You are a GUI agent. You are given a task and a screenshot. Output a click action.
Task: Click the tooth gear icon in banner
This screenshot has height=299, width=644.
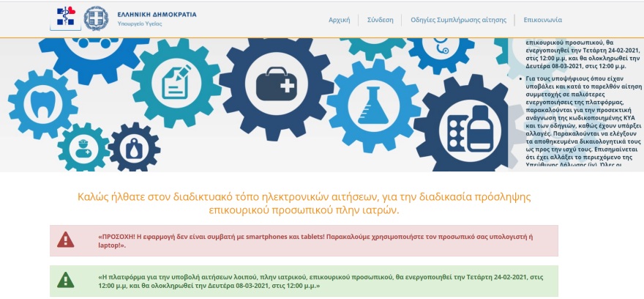pyautogui.click(x=42, y=103)
